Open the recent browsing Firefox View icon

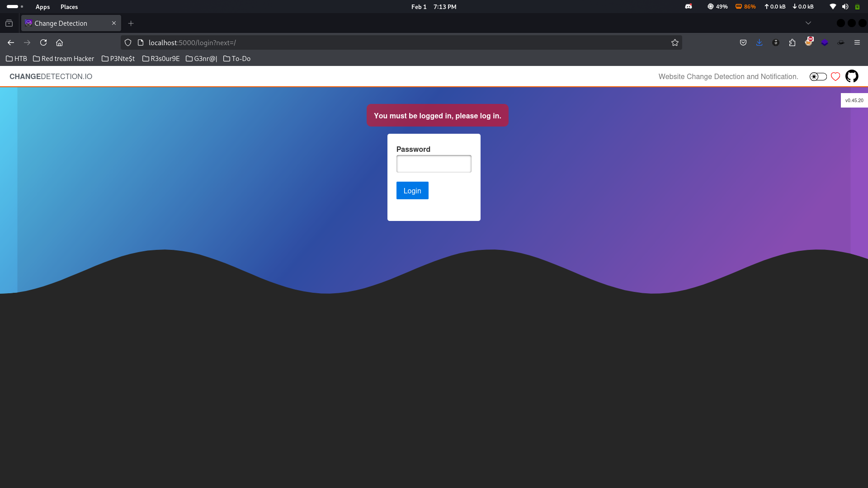(9, 23)
